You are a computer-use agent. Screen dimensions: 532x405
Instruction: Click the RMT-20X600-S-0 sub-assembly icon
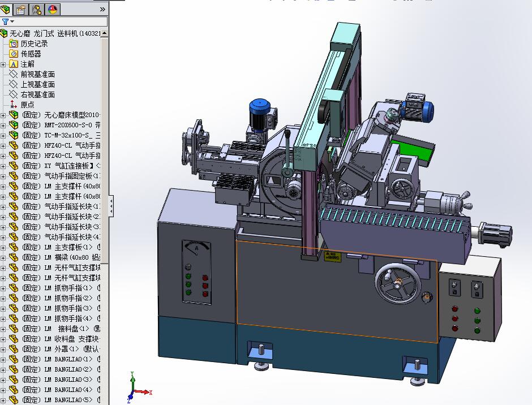(14, 125)
